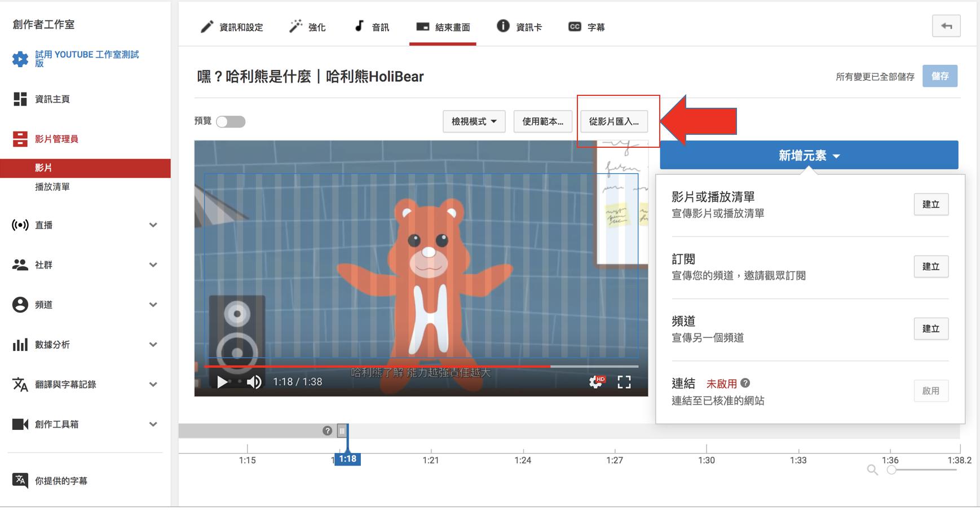Click 建立 for 影片或播放清單
The width and height of the screenshot is (980, 510).
(x=931, y=204)
